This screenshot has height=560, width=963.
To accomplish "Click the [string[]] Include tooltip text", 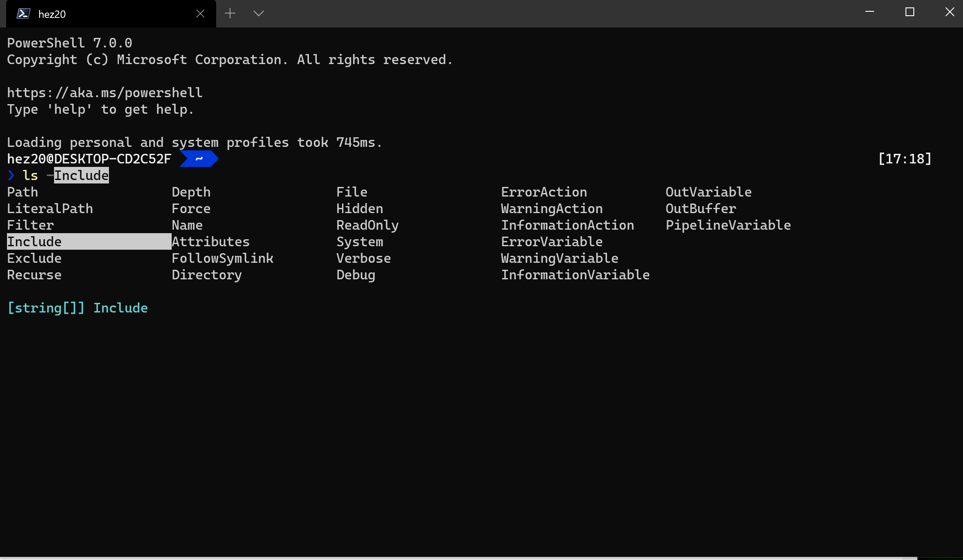I will pos(77,308).
